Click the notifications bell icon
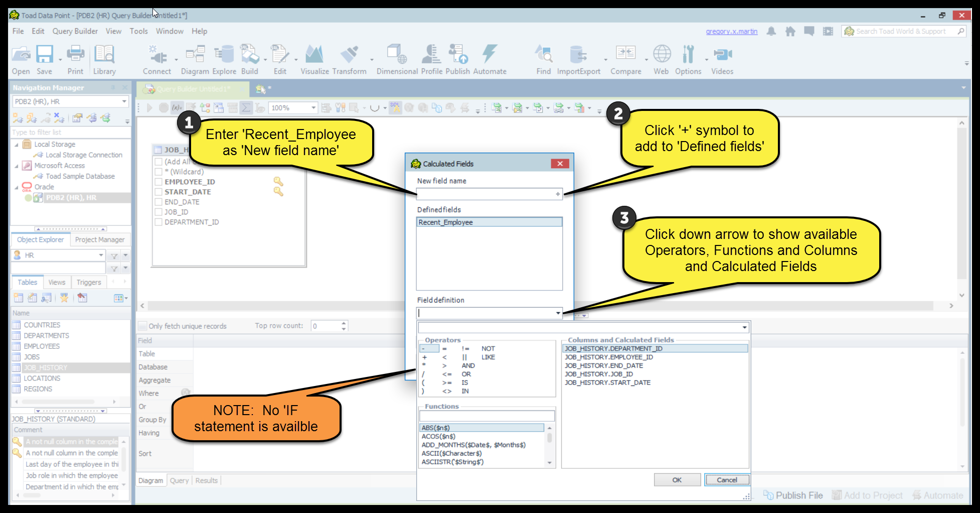The width and height of the screenshot is (980, 513). pos(771,31)
